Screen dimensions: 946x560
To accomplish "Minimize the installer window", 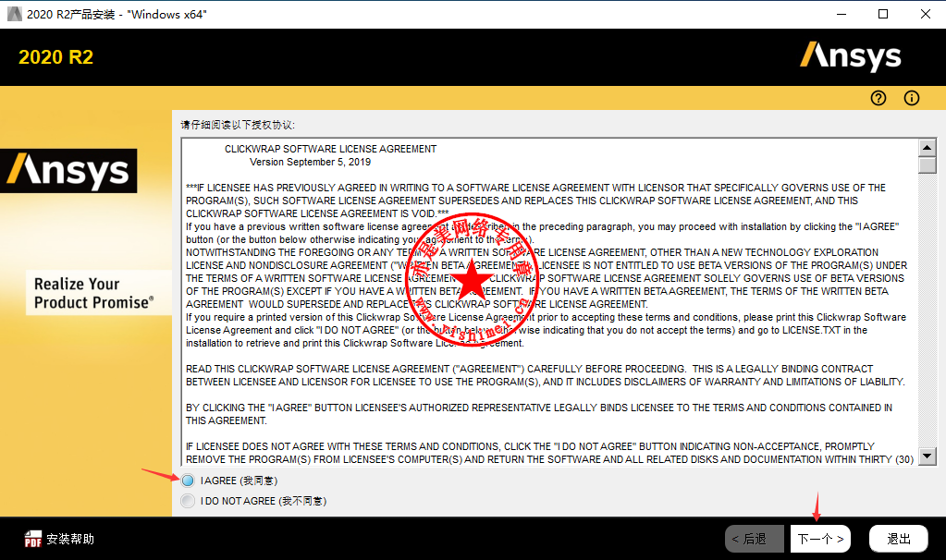I will 841,14.
